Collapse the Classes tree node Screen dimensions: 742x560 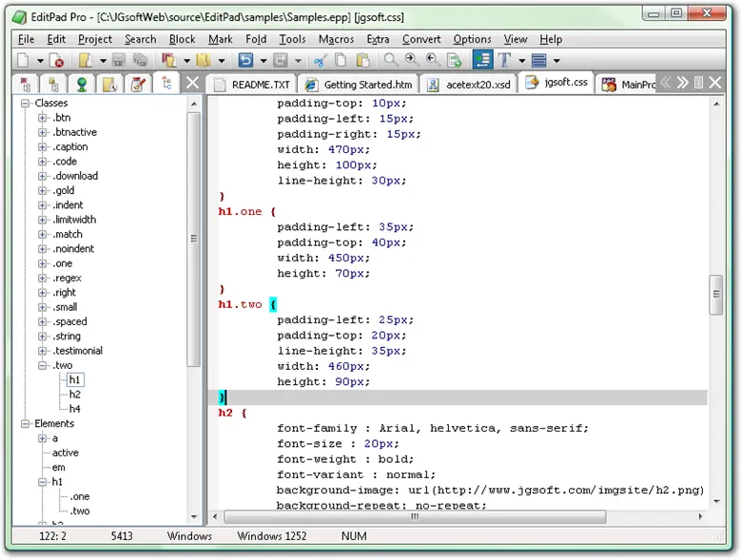click(x=26, y=103)
